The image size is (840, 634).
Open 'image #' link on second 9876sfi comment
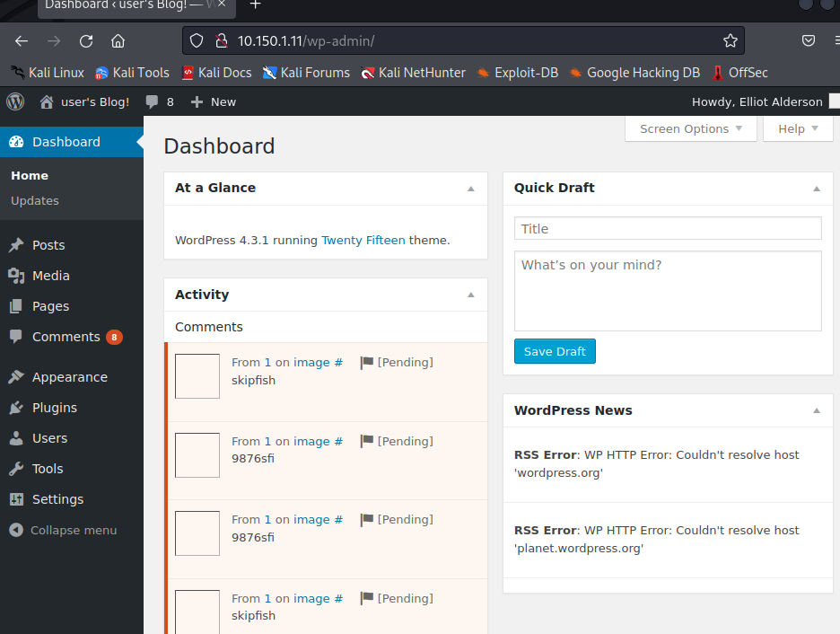click(x=319, y=520)
